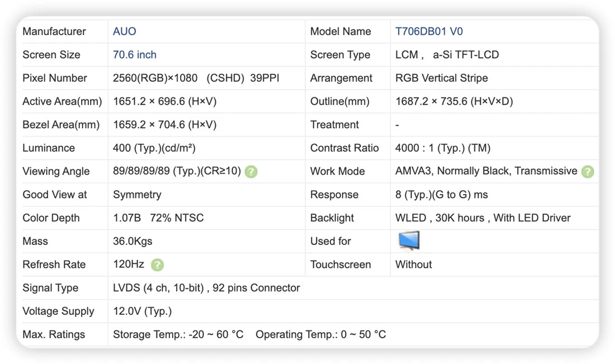Click the Bezel Area(mm) label
Image resolution: width=615 pixels, height=364 pixels.
tap(61, 125)
